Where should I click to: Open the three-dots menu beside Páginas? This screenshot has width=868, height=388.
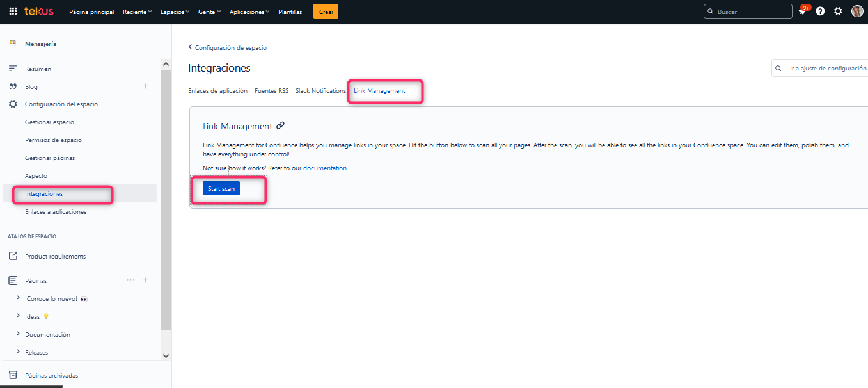click(130, 280)
